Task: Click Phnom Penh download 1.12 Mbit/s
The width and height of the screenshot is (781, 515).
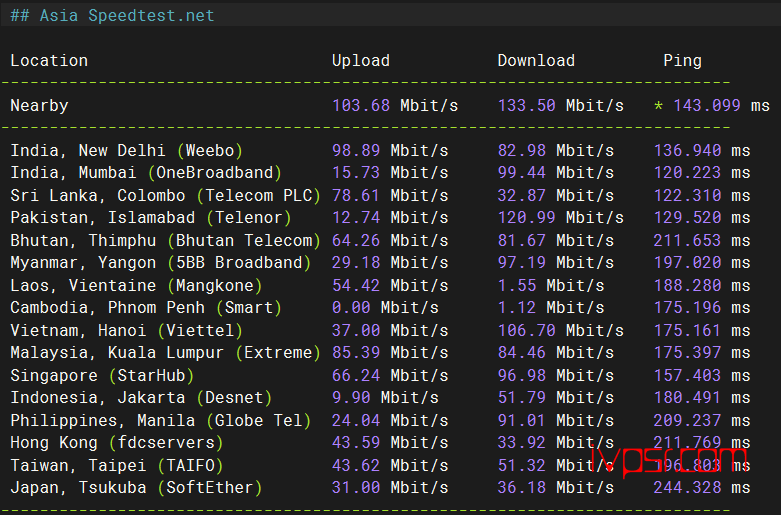Action: click(x=550, y=308)
